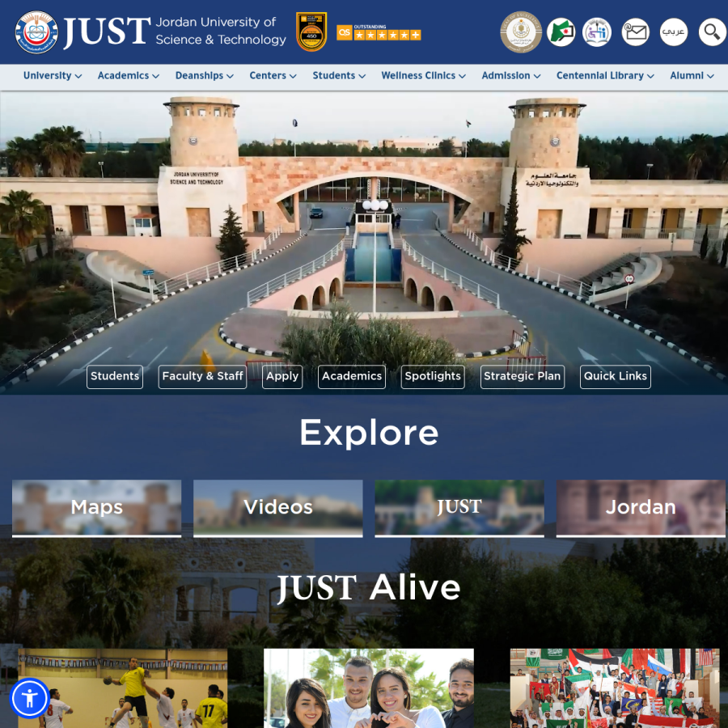Open the Quick Links button
The image size is (728, 728).
click(616, 376)
